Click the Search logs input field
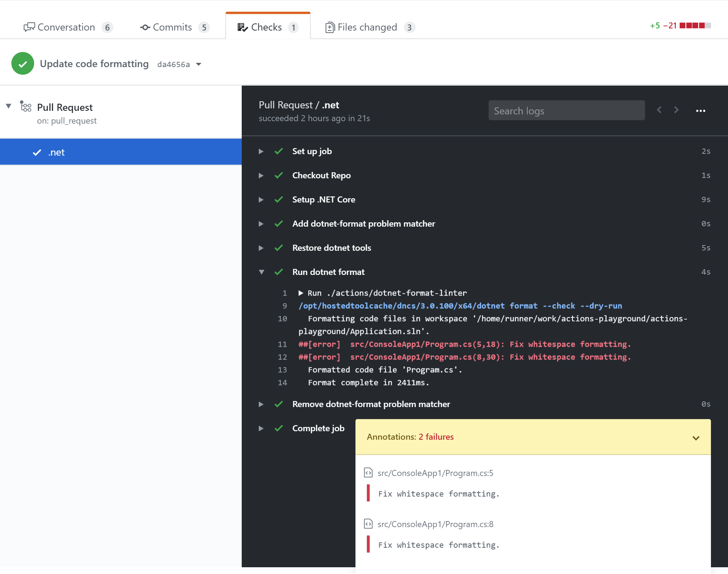 tap(566, 110)
